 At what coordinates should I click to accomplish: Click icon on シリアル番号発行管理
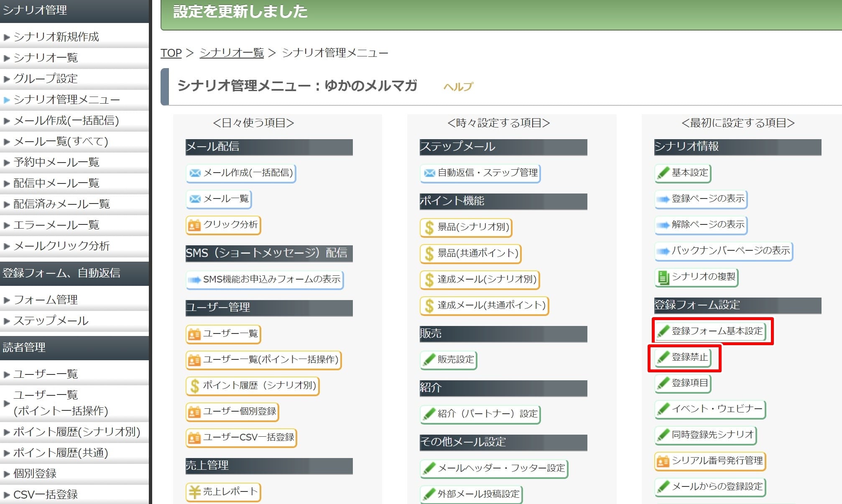tap(663, 461)
